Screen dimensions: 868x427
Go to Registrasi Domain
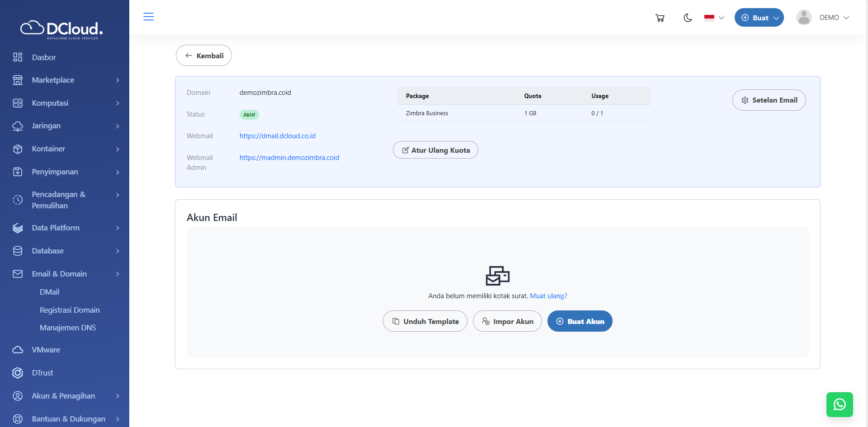point(70,310)
